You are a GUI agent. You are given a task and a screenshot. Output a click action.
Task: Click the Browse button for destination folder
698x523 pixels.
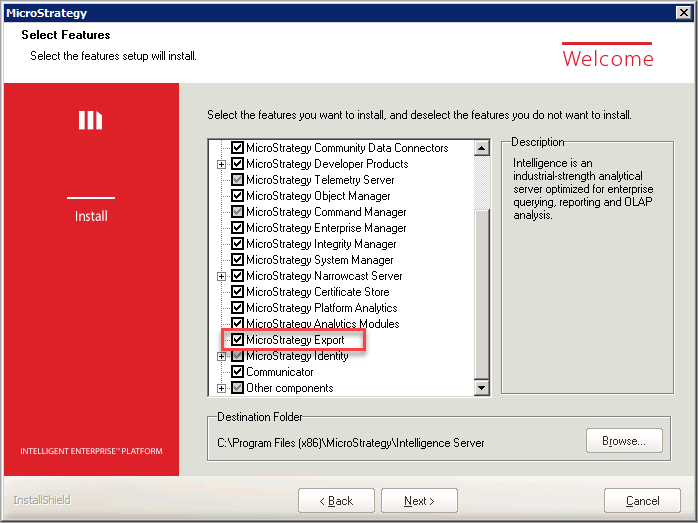point(623,440)
